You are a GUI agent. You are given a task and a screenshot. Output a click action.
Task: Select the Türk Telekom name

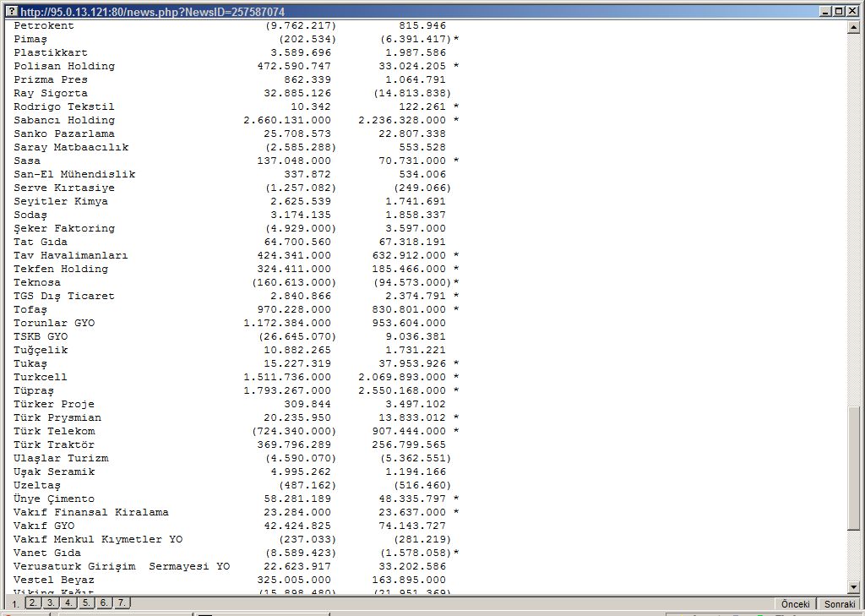[x=54, y=431]
